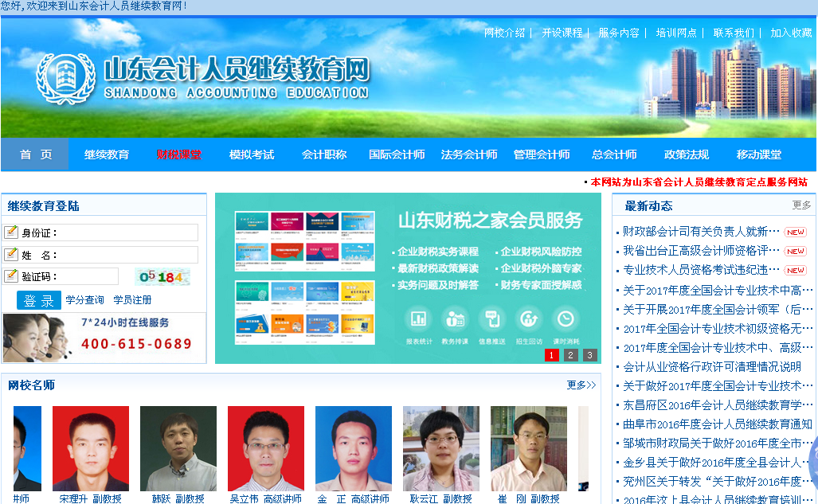Open 宋理升 副教授 teacher photo
818x504 pixels.
[91, 448]
